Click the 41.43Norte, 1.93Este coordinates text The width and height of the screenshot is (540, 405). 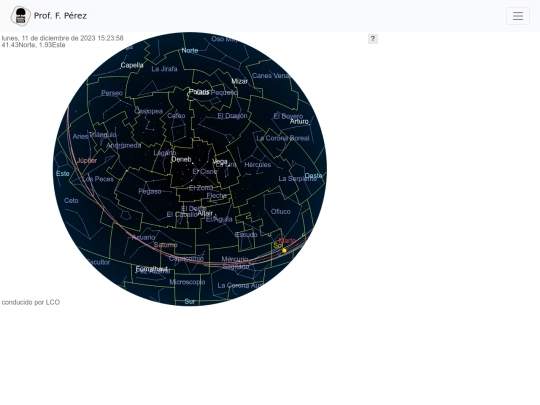(x=33, y=45)
